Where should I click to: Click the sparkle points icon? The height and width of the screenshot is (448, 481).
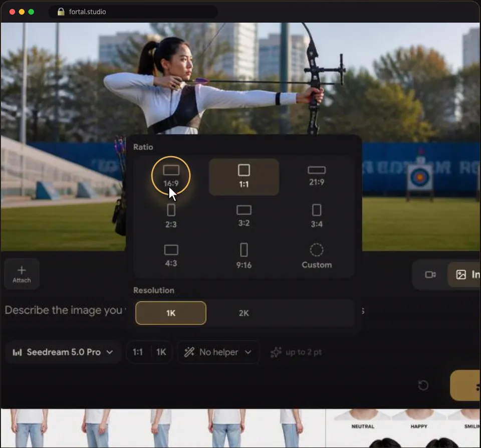276,352
